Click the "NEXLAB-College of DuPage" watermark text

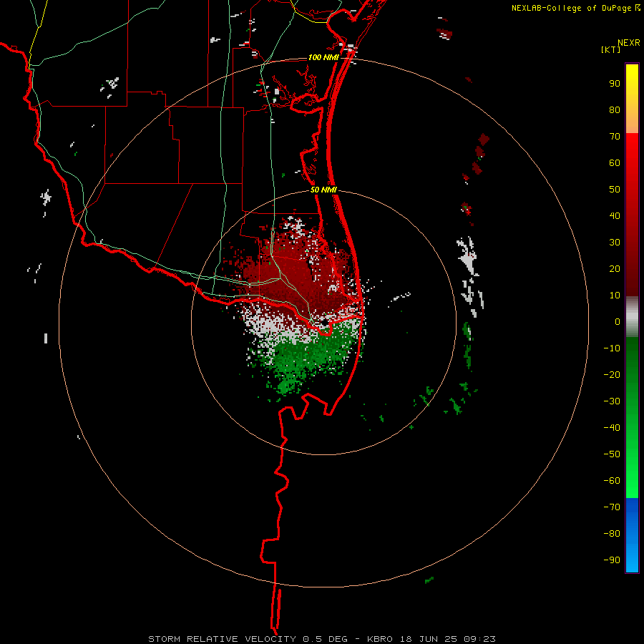(x=571, y=8)
